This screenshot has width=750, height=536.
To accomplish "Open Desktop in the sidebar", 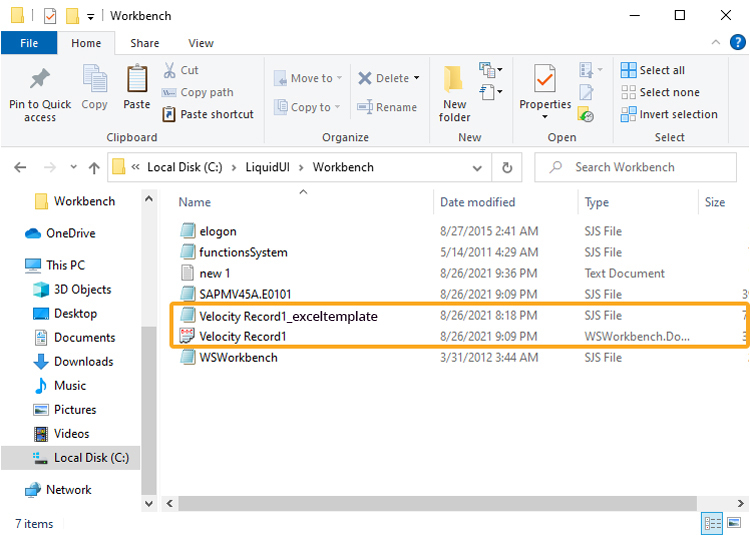I will tap(65, 314).
